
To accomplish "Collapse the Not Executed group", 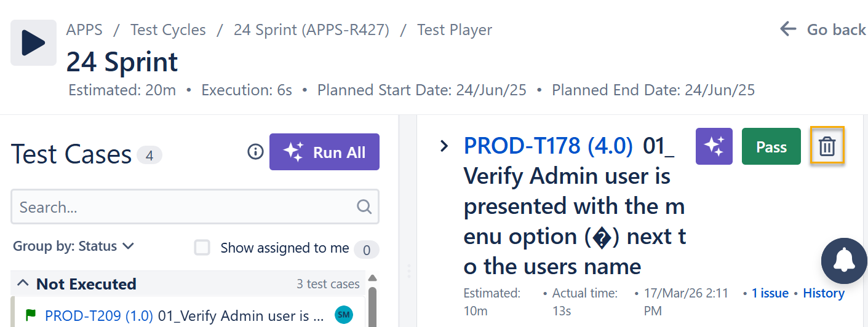I will [23, 283].
